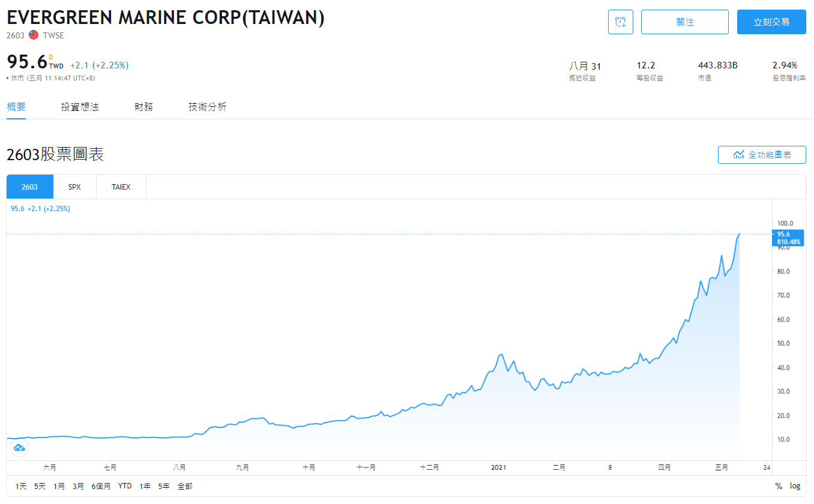Set chart range to 6個月
This screenshot has width=814, height=504.
[101, 486]
